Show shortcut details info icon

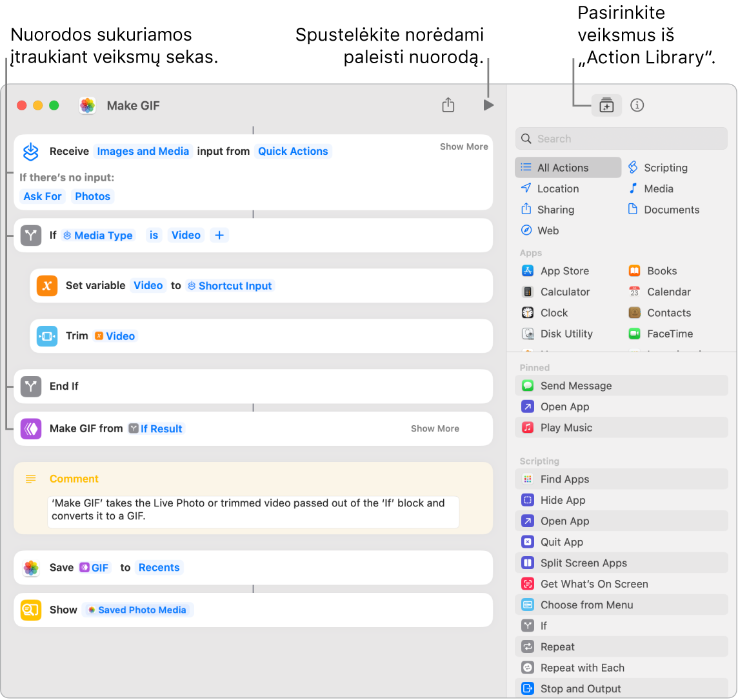tap(637, 105)
